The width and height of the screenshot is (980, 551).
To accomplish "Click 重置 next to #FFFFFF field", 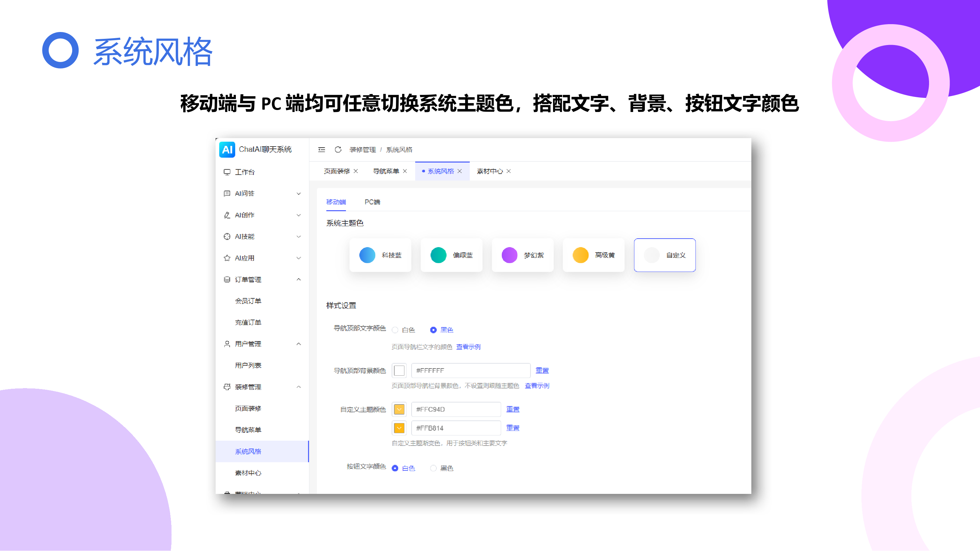I will pyautogui.click(x=542, y=370).
